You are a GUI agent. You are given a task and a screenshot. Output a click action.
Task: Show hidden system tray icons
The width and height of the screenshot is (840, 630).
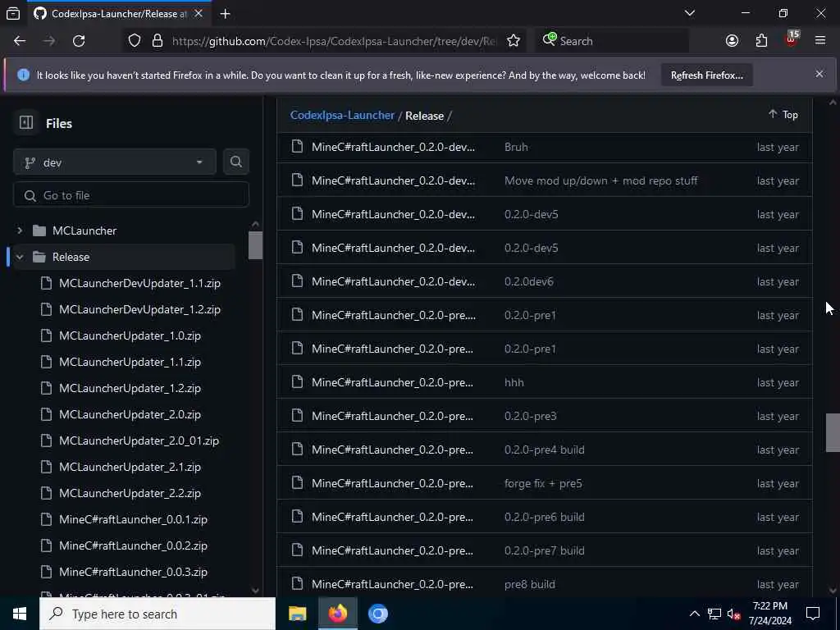coord(694,614)
